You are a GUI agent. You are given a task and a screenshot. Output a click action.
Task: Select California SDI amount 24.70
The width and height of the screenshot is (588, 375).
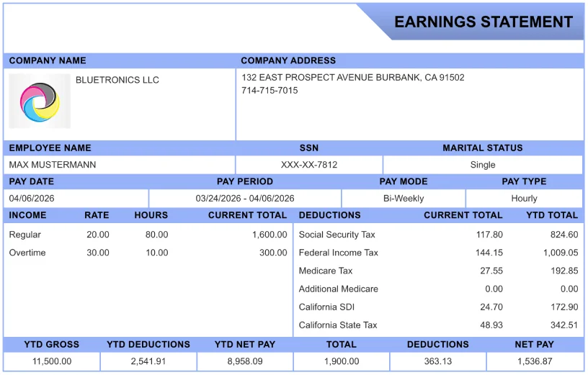(x=491, y=307)
